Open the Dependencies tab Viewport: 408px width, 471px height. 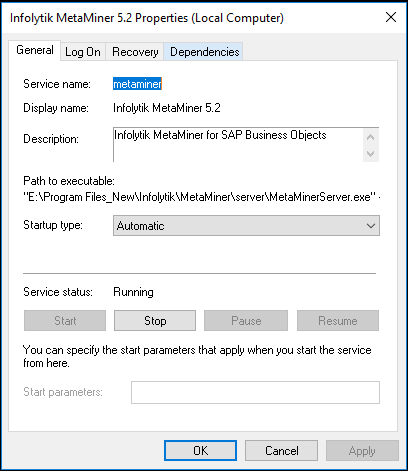204,52
